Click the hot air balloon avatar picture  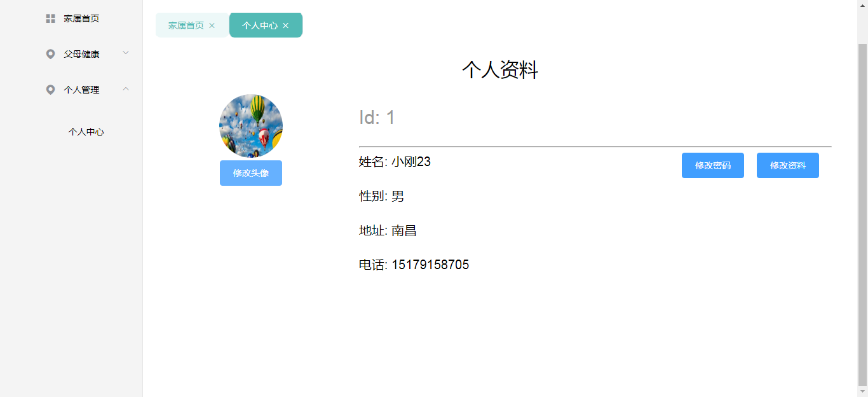tap(251, 126)
